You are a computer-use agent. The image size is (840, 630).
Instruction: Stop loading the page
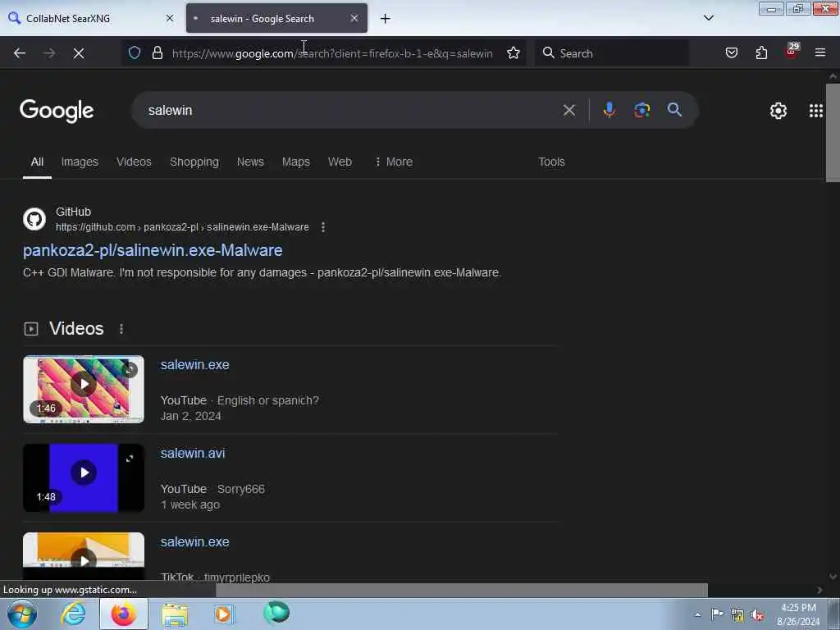point(79,53)
